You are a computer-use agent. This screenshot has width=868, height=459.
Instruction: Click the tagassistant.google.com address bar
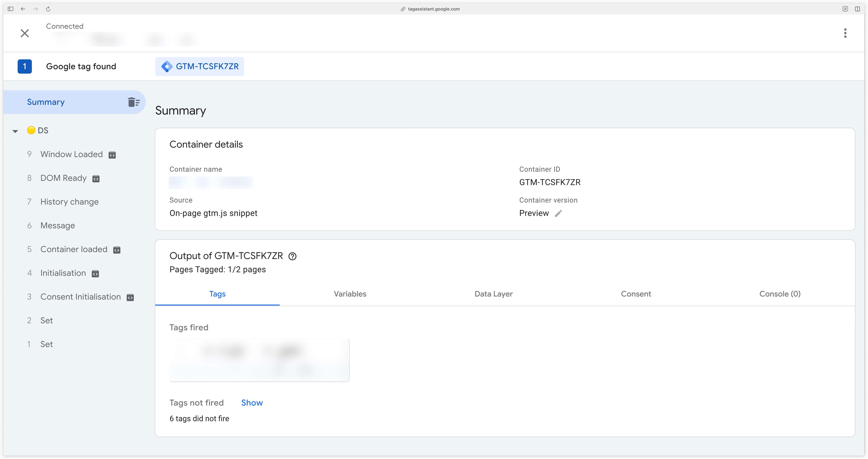[434, 9]
